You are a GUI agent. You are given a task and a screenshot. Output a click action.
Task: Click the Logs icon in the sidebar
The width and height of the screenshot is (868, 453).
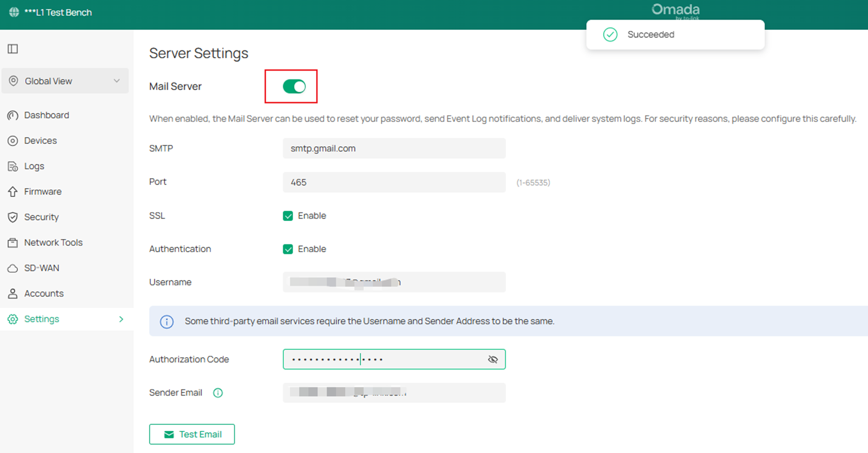(x=13, y=166)
